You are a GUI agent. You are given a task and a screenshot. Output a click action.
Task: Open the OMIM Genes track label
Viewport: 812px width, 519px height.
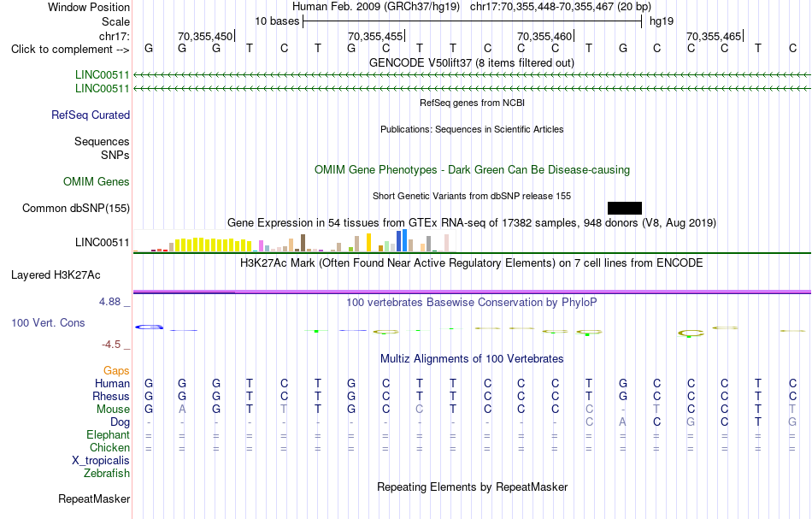(x=97, y=182)
